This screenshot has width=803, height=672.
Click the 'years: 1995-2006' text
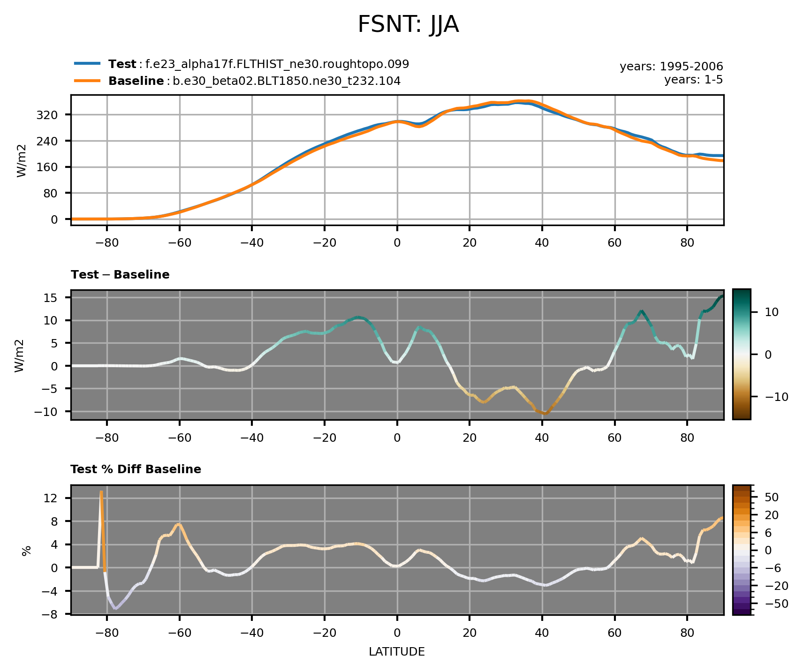(671, 67)
